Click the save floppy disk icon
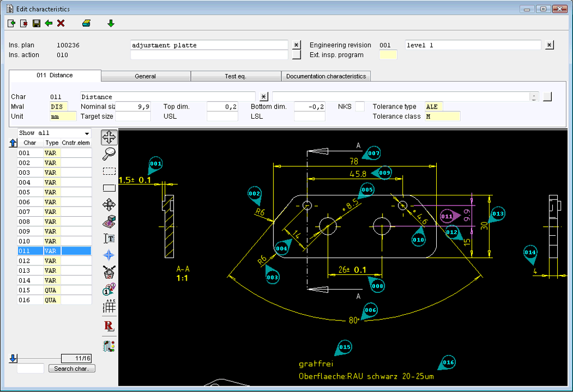Screen dimensions: 573x392 coord(36,23)
